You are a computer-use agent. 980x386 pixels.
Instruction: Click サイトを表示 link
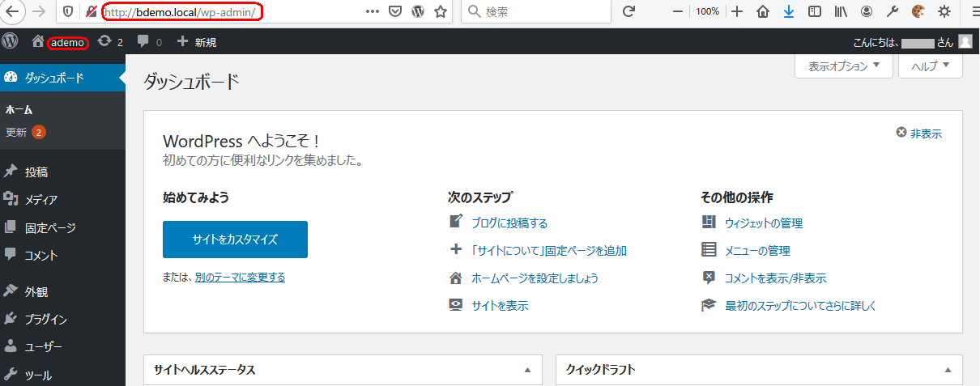(500, 305)
